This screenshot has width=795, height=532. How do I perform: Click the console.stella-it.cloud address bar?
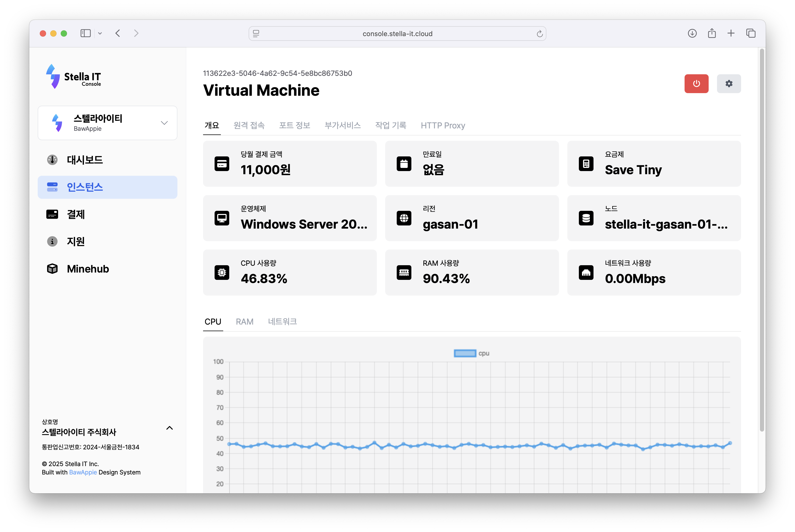(x=397, y=33)
